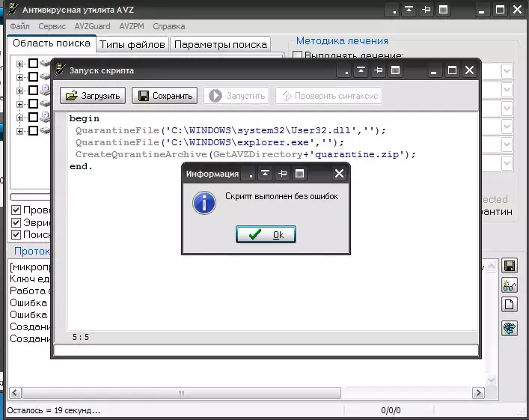
Task: Click the input field below script editor
Action: (266, 350)
